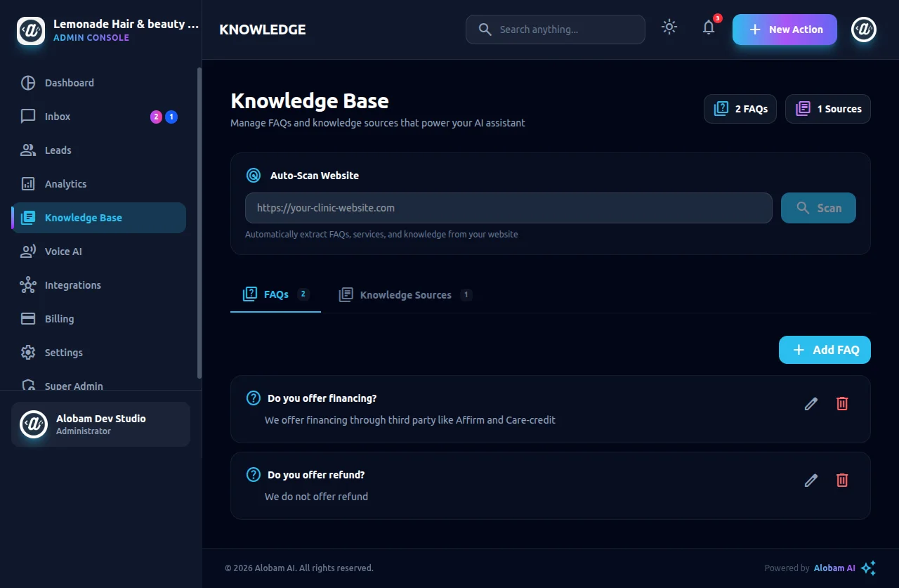Edit the 'Do you offer financing?' FAQ
The height and width of the screenshot is (588, 899).
[x=811, y=403]
